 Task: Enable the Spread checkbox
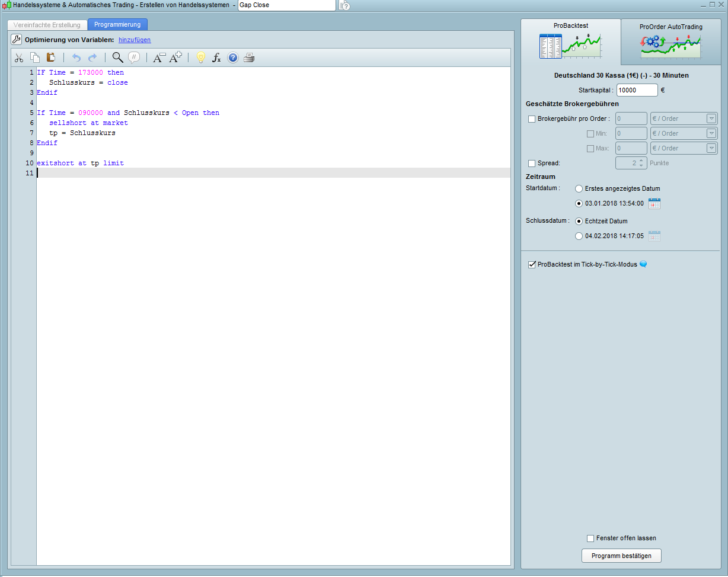tap(532, 163)
